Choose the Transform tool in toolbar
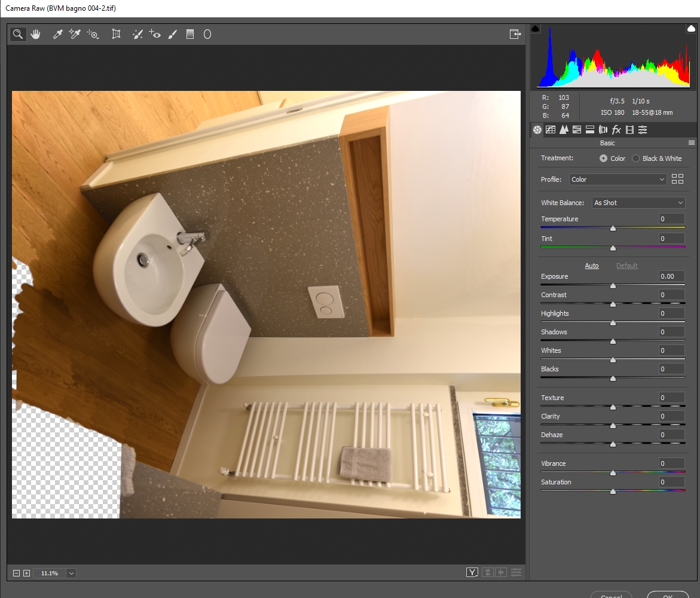Viewport: 700px width, 598px height. [117, 35]
